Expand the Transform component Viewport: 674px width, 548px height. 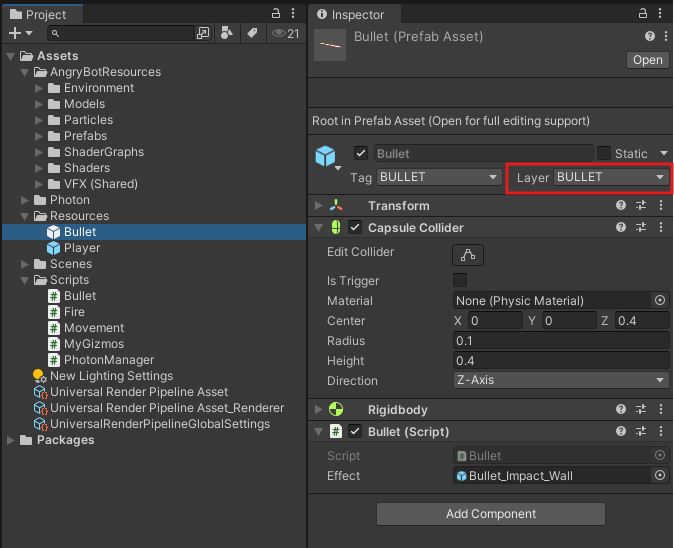point(319,205)
